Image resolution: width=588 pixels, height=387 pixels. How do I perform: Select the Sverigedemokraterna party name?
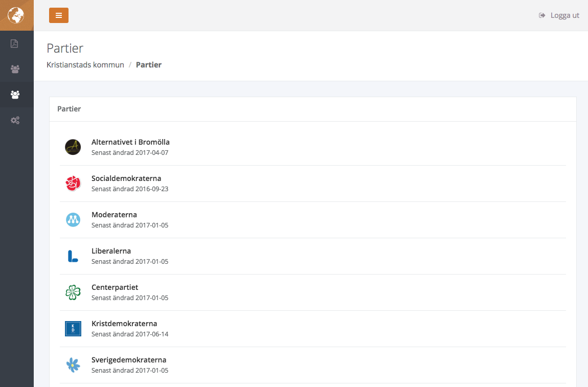pyautogui.click(x=129, y=360)
